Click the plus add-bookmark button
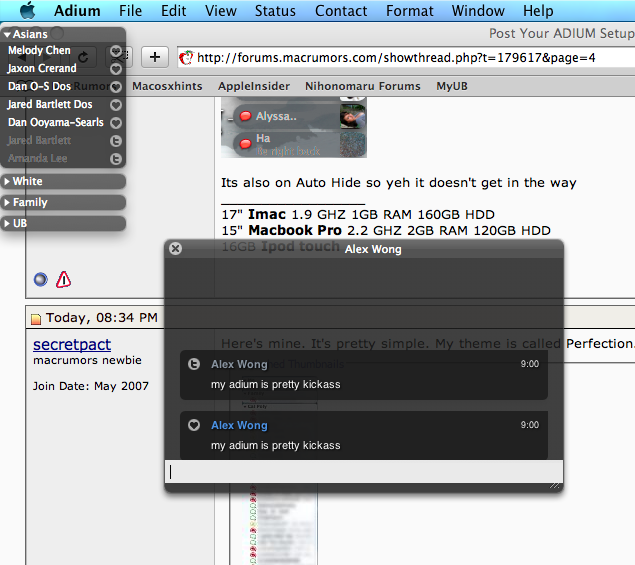The height and width of the screenshot is (565, 635). pos(155,57)
